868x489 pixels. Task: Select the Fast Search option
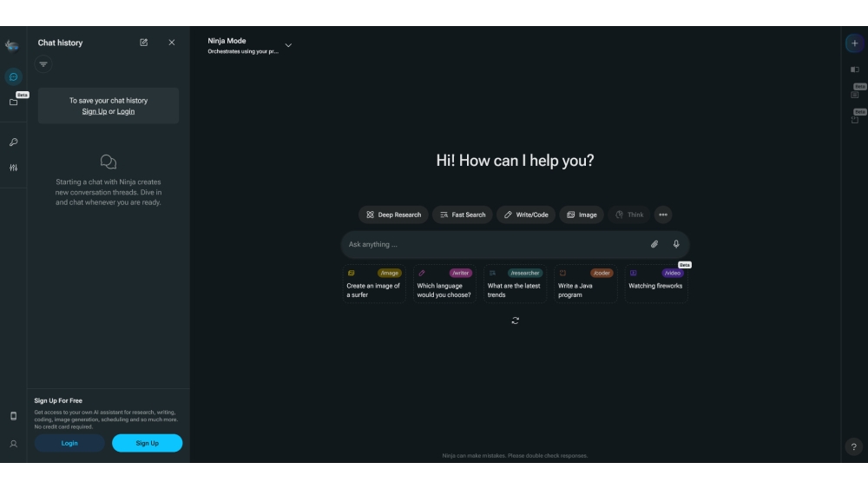coord(463,215)
